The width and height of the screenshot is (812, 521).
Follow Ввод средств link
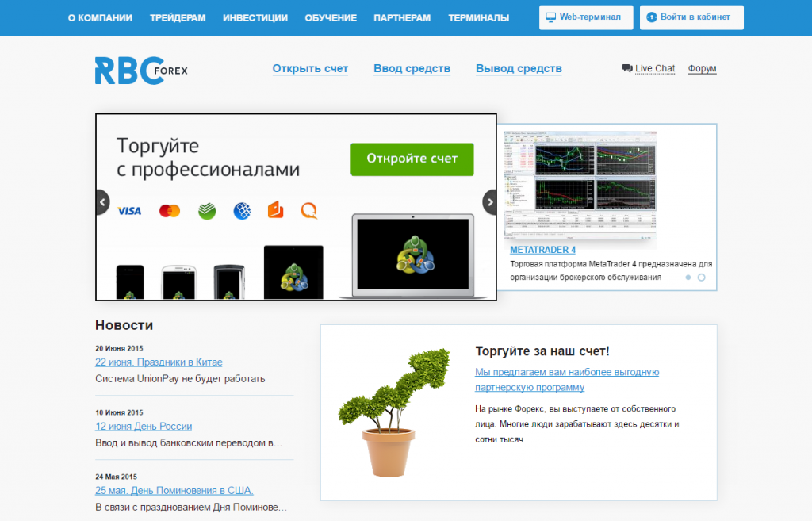[412, 68]
